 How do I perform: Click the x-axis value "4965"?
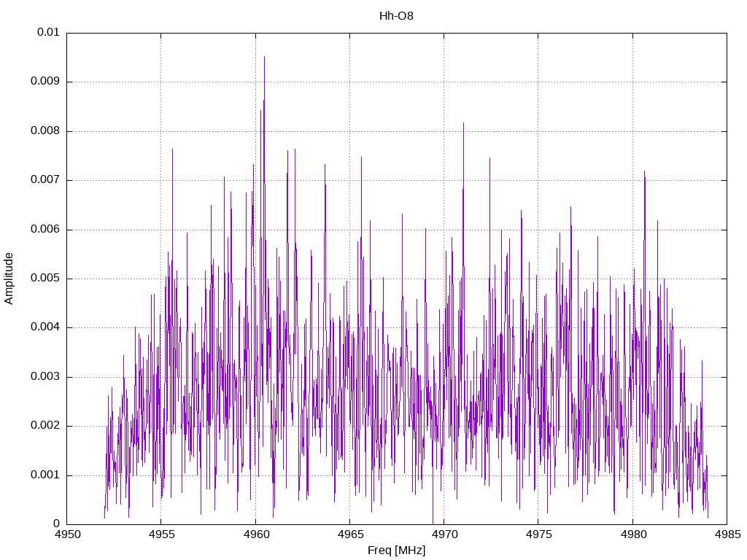(x=350, y=534)
